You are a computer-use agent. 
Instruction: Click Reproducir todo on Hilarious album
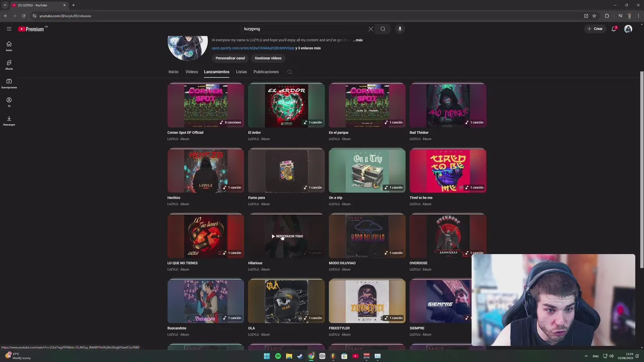click(287, 236)
